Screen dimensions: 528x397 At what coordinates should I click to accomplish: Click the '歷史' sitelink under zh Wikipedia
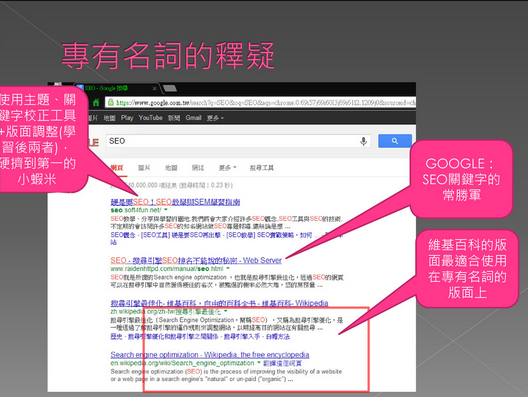click(117, 336)
